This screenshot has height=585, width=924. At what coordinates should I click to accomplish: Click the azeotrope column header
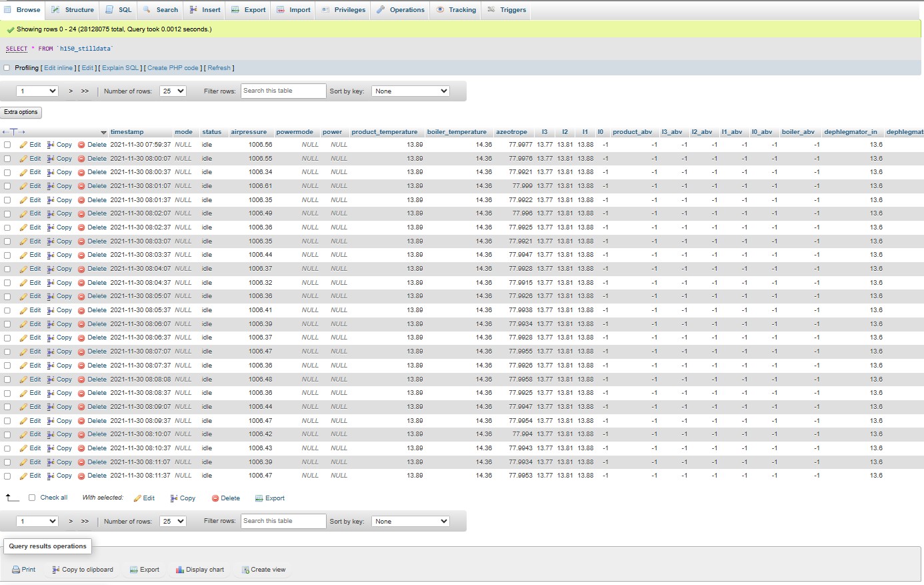[x=511, y=132]
